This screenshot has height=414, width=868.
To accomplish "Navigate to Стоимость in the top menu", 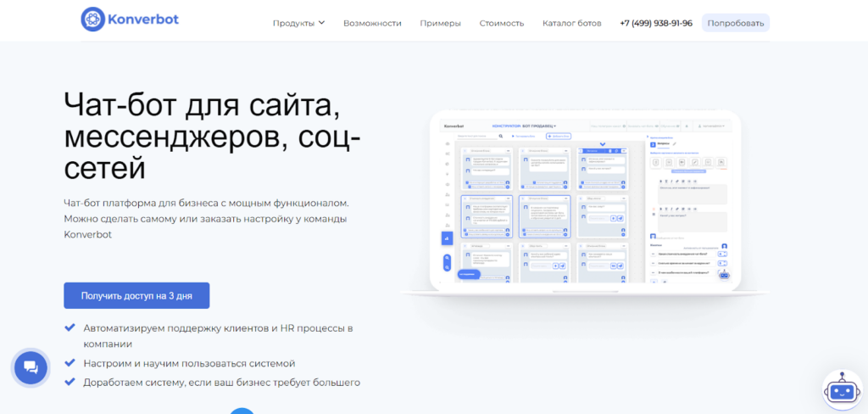I will (501, 23).
